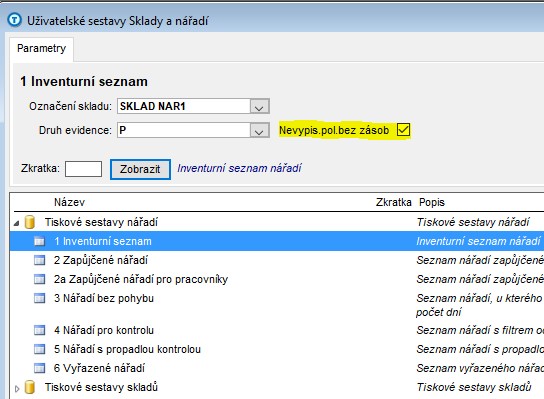Viewport: 544px width, 399px height.
Task: Uncheck the Nevypis.pol.bez zásob checkbox
Action: coord(403,130)
